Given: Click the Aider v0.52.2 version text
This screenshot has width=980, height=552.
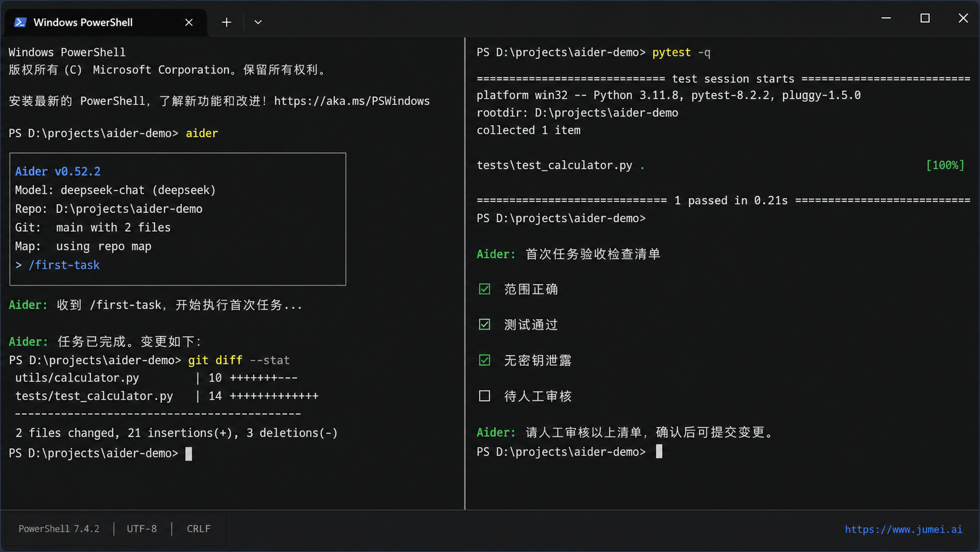Looking at the screenshot, I should pyautogui.click(x=58, y=171).
